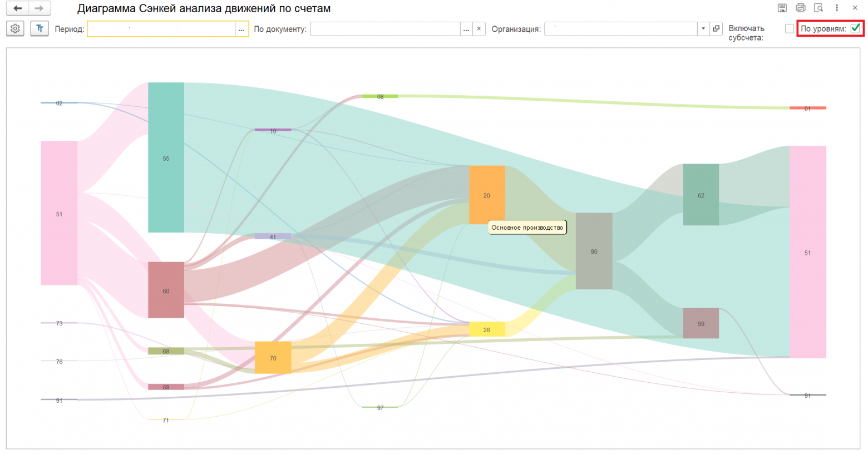Click the back navigation arrow
This screenshot has width=868, height=454.
pyautogui.click(x=18, y=8)
